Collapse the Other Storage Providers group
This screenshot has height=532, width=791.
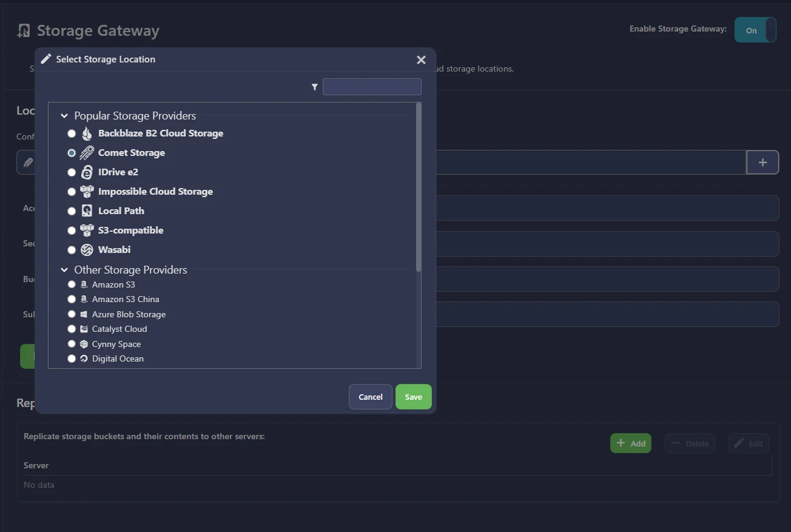pos(64,270)
